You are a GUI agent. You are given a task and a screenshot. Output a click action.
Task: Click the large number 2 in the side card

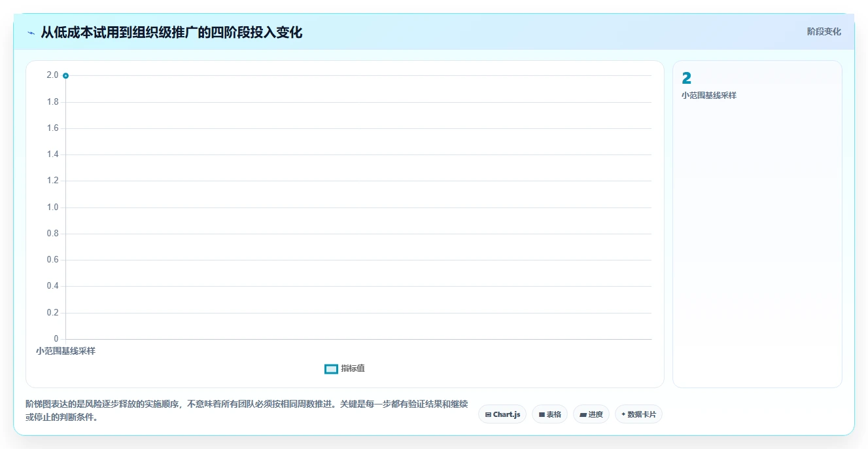point(686,79)
